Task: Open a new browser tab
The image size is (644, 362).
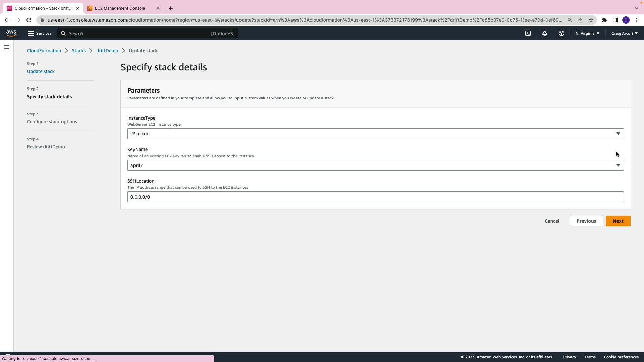Action: coord(171,8)
